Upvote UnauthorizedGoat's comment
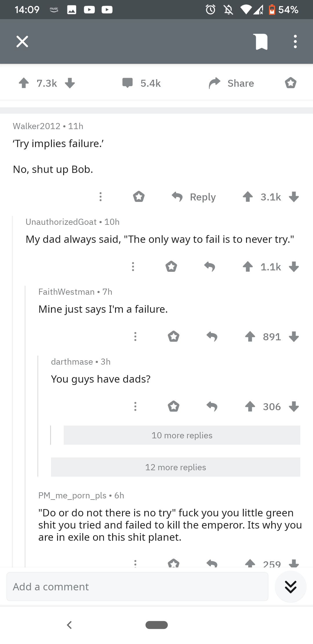 (x=248, y=267)
